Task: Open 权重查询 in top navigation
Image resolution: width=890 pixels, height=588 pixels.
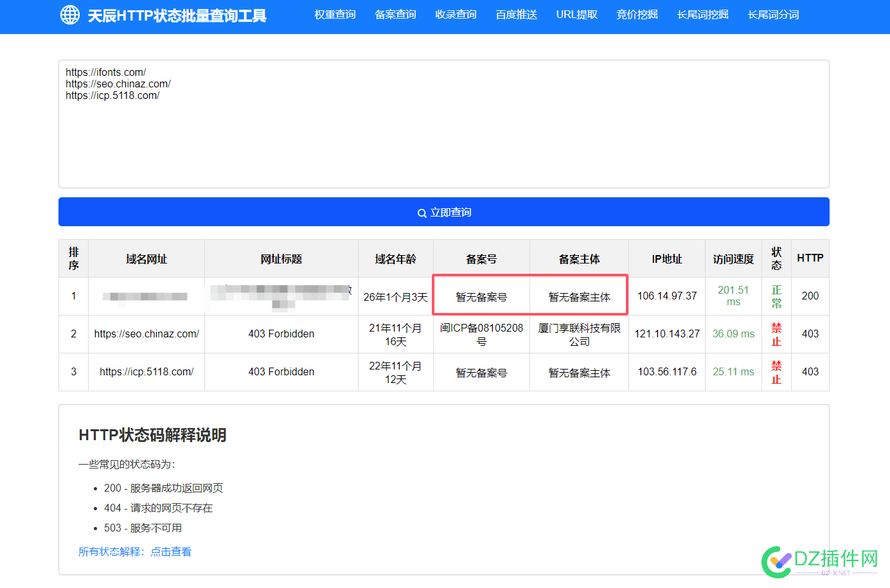Action: [335, 15]
